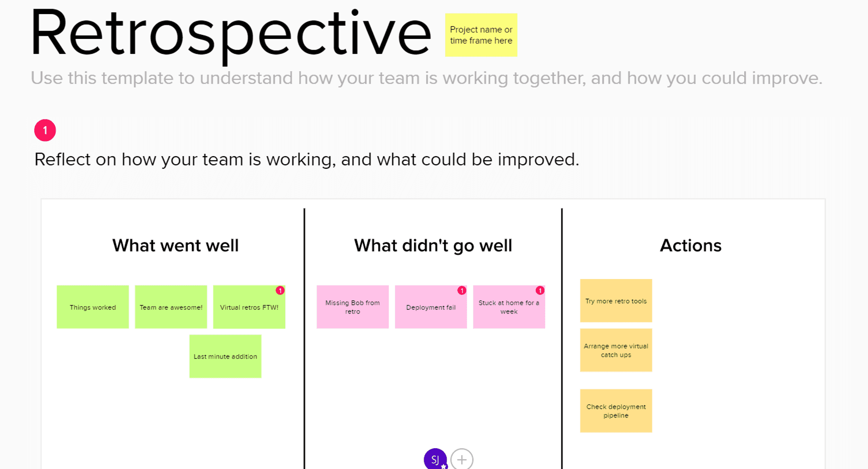Click the What went well heading
The image size is (868, 469).
[175, 246]
